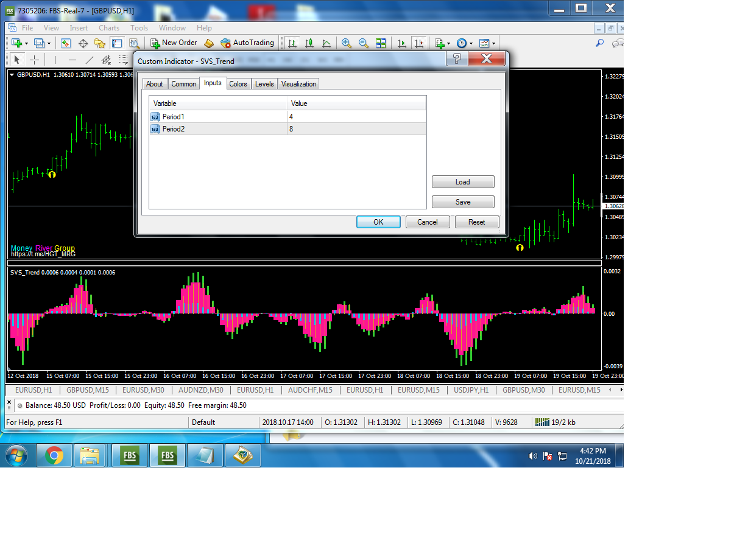Expand the Profiles dropdown arrow
Image resolution: width=748 pixels, height=560 pixels.
pyautogui.click(x=49, y=43)
